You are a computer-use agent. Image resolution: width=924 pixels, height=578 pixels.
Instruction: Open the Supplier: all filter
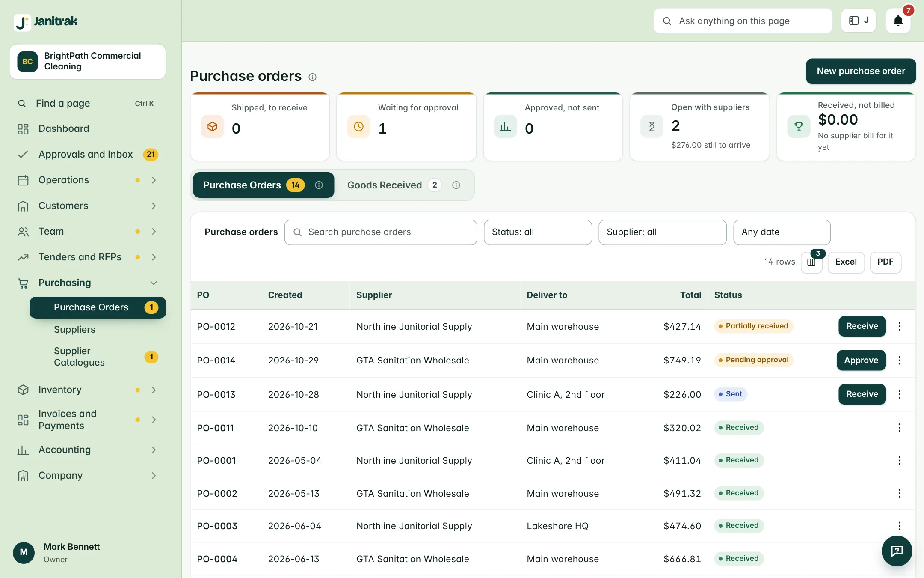click(x=662, y=232)
